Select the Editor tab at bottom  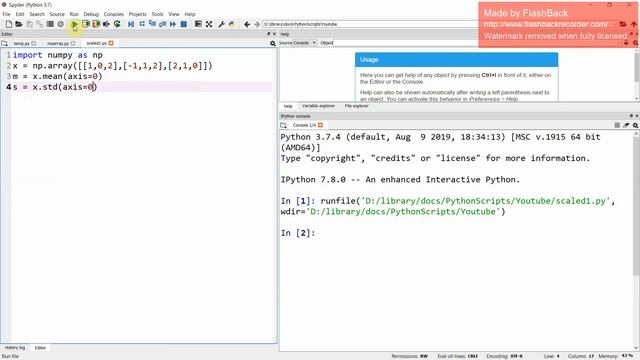40,348
